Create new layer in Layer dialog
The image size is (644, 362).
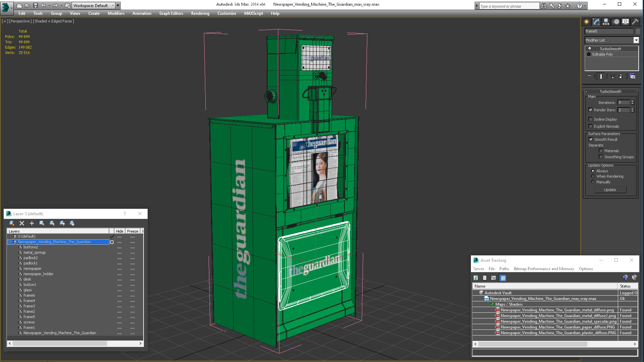(12, 223)
